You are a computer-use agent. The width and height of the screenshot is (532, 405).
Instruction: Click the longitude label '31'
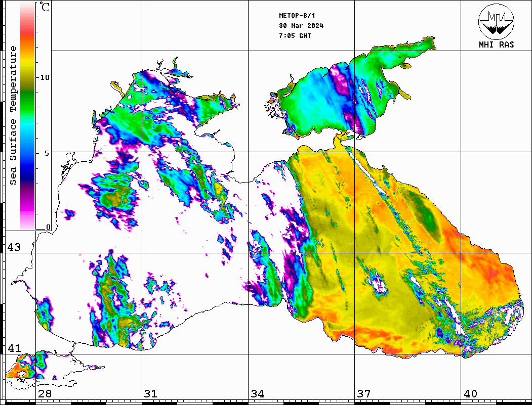[151, 394]
